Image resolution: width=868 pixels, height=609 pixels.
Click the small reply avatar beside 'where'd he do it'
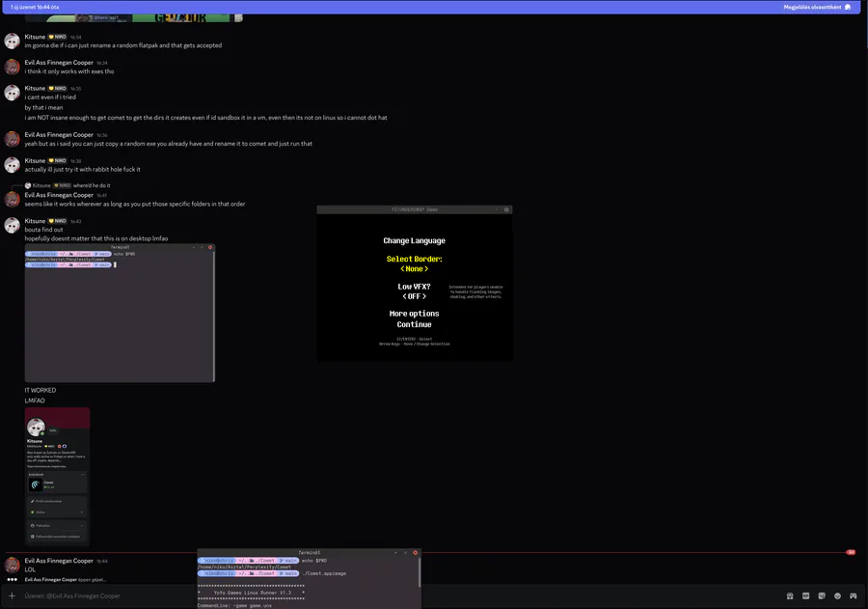click(28, 185)
